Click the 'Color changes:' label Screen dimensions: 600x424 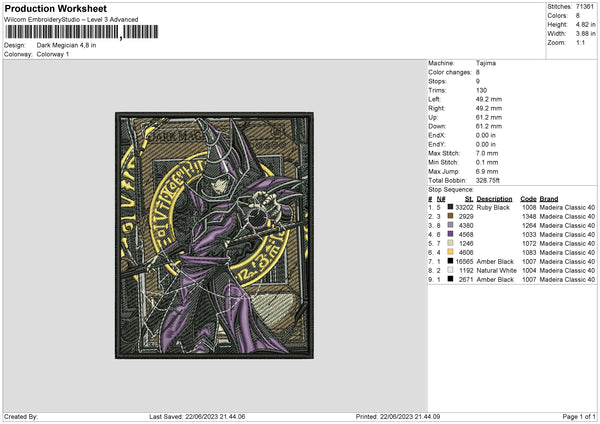pos(450,72)
